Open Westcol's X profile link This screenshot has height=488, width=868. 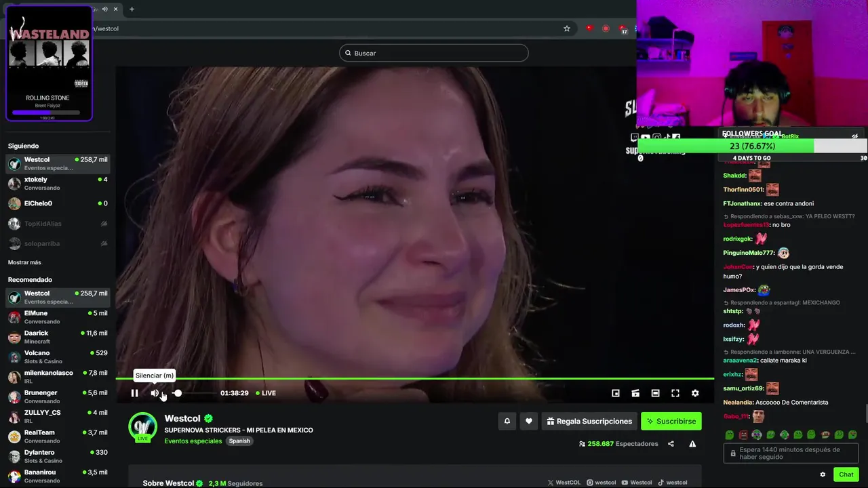(x=564, y=483)
